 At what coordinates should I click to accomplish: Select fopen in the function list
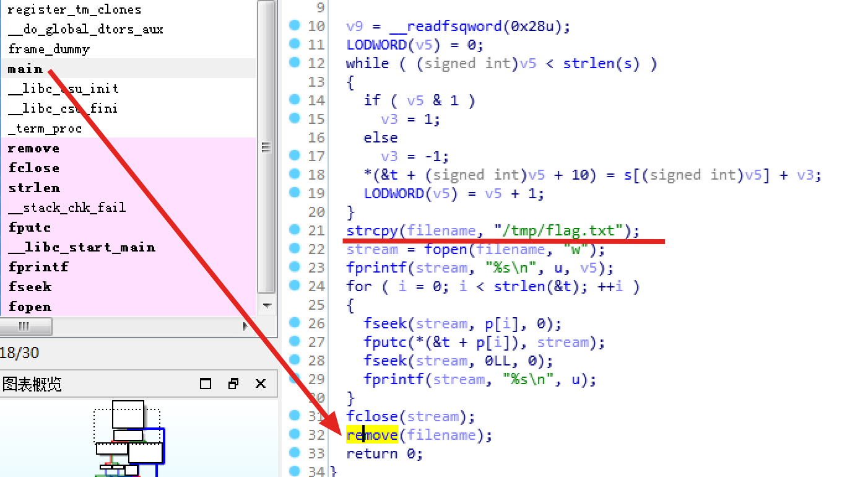(x=30, y=306)
